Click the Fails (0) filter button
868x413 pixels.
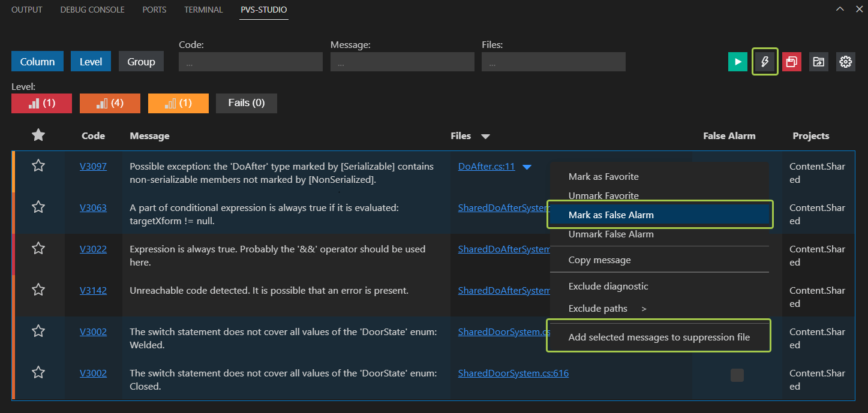246,103
